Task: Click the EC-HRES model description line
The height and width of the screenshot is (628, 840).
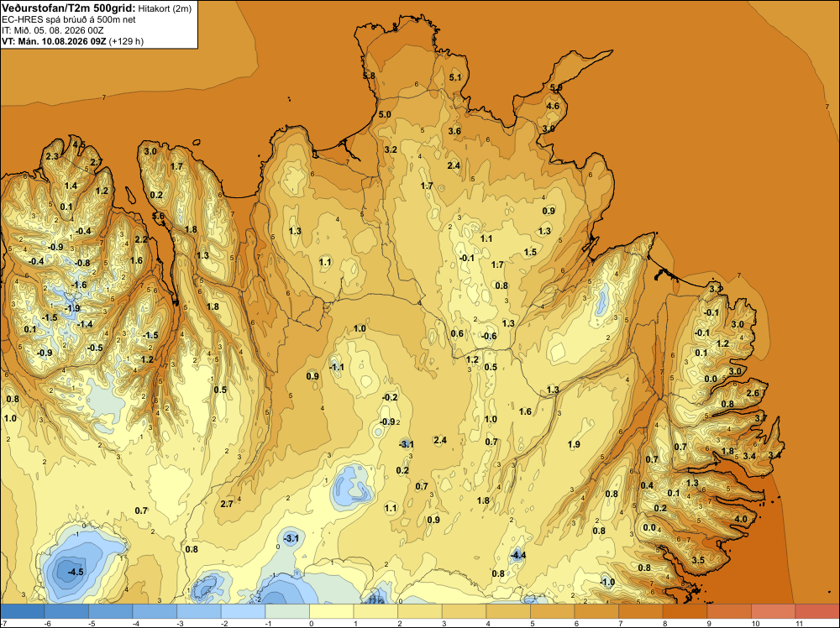Action: [x=69, y=19]
